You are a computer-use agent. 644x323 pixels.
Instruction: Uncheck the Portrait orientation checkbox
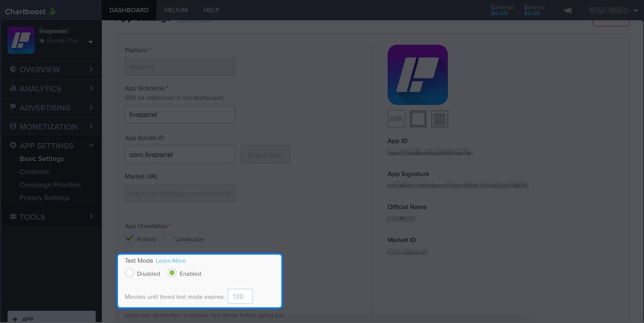[x=129, y=238]
